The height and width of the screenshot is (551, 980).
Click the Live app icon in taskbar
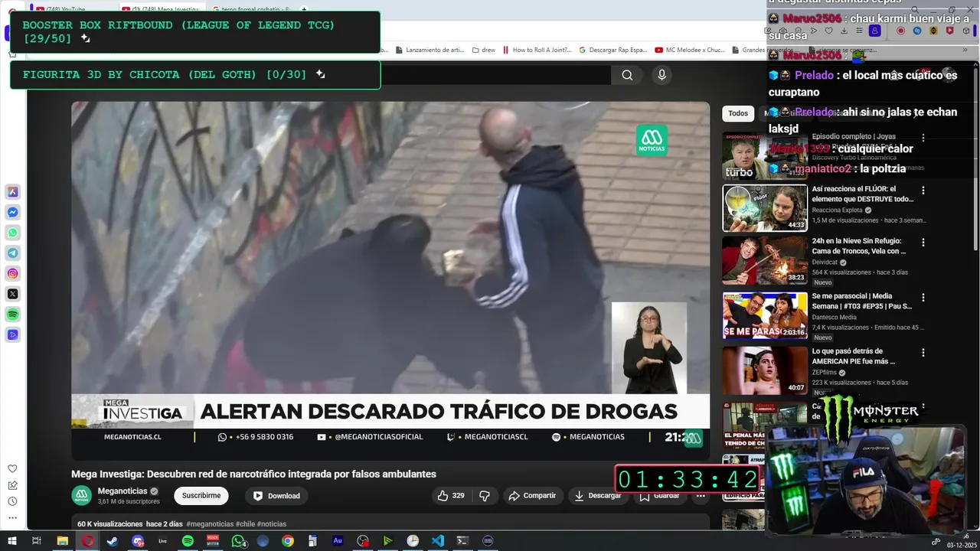pyautogui.click(x=162, y=541)
